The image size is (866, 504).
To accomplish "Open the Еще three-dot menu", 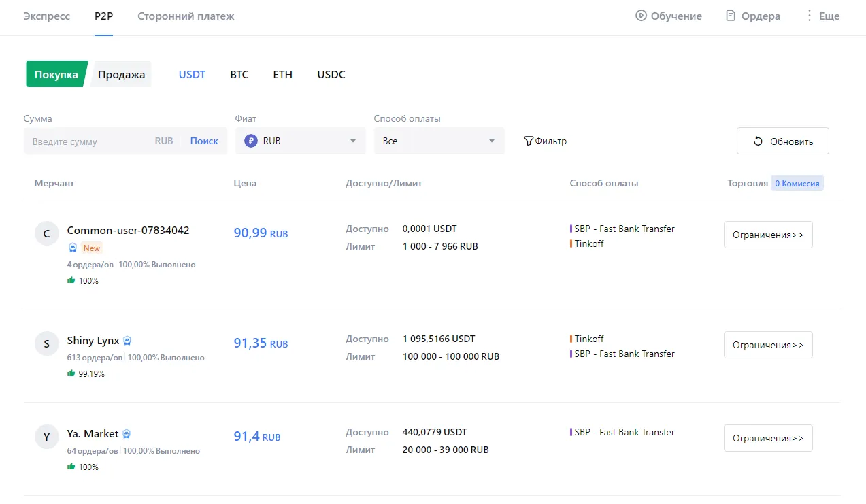I will tap(809, 16).
